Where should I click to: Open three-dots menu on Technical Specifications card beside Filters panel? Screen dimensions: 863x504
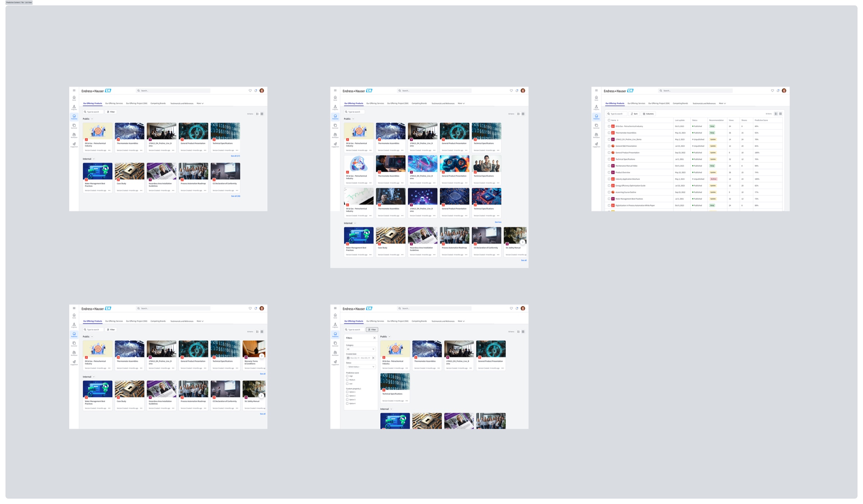tap(407, 401)
